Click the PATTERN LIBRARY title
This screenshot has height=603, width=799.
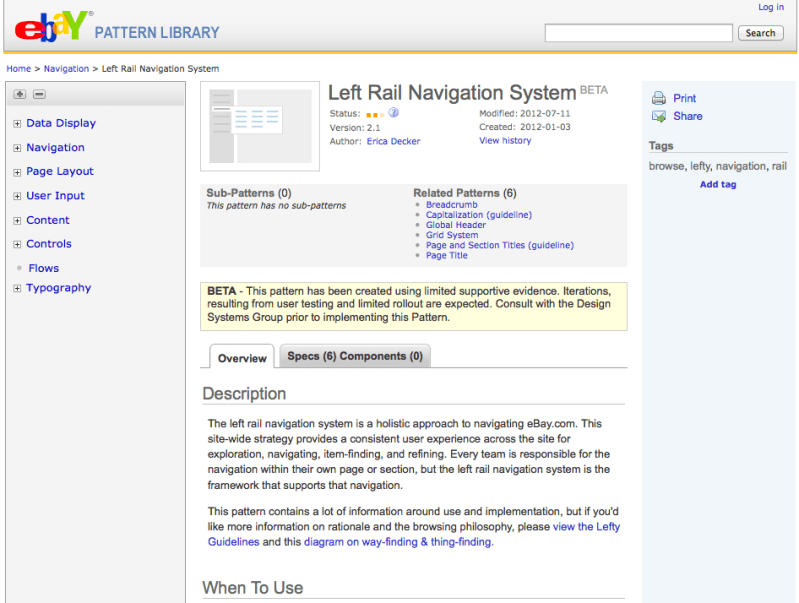pos(157,33)
